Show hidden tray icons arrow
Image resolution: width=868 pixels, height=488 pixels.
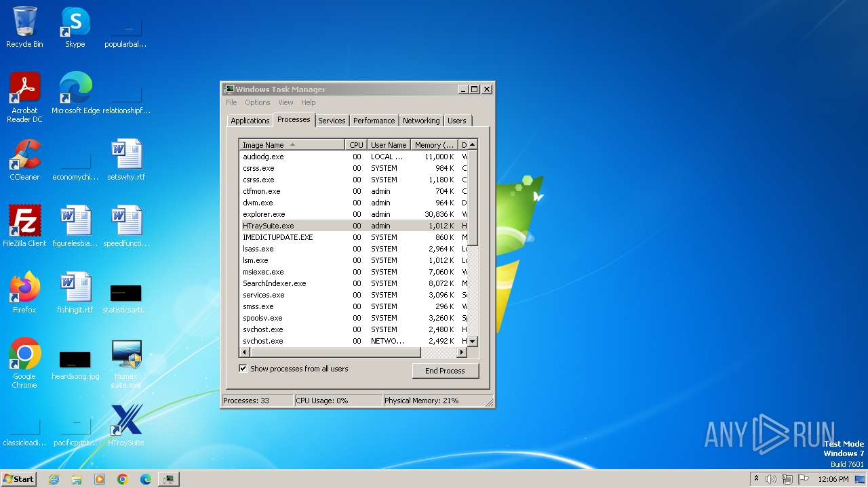point(756,479)
